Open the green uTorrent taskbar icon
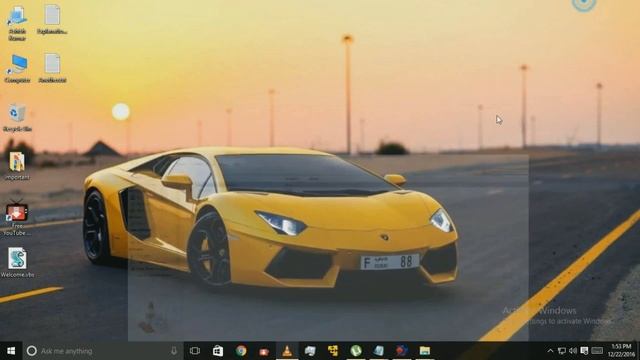The height and width of the screenshot is (360, 640). pyautogui.click(x=356, y=351)
